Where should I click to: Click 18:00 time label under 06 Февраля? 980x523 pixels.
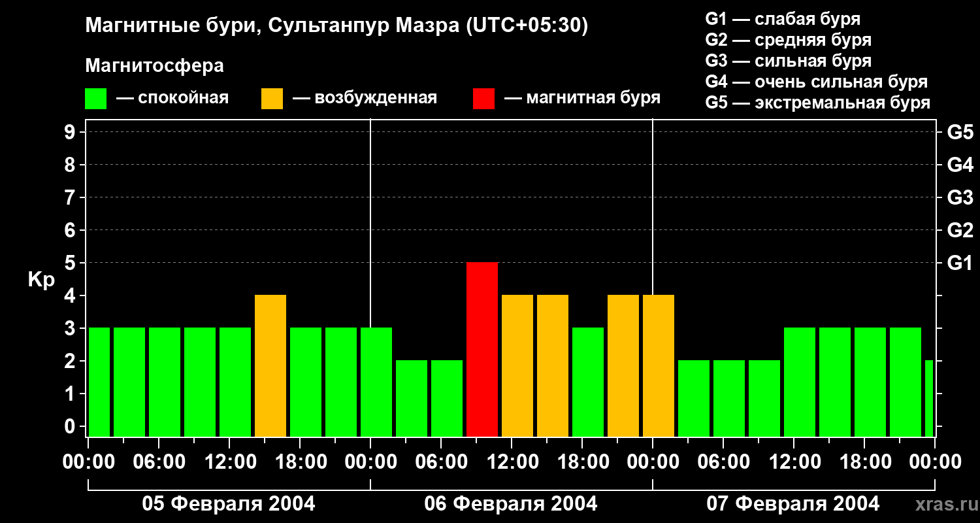[x=582, y=462]
